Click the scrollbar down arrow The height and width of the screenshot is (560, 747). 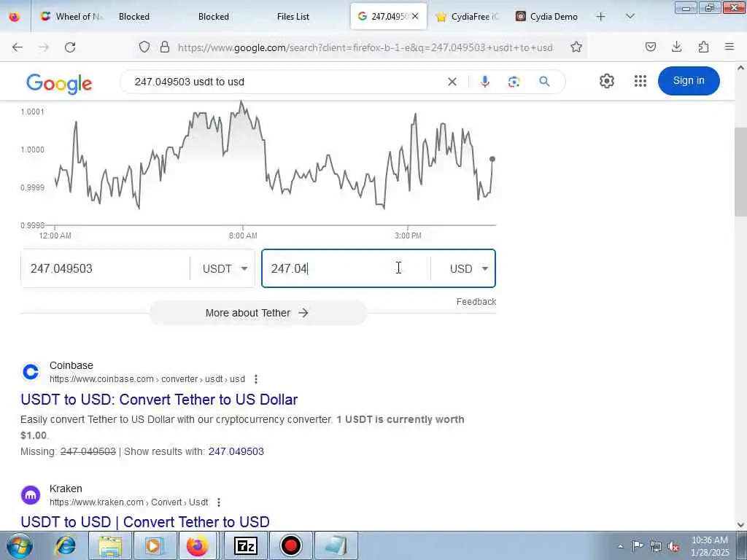pyautogui.click(x=740, y=525)
